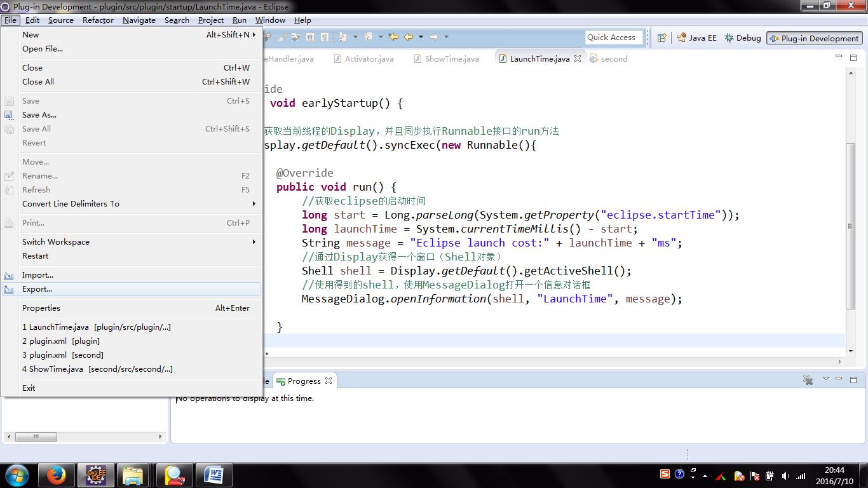Open the Java EE perspective
This screenshot has width=868, height=488.
click(696, 38)
